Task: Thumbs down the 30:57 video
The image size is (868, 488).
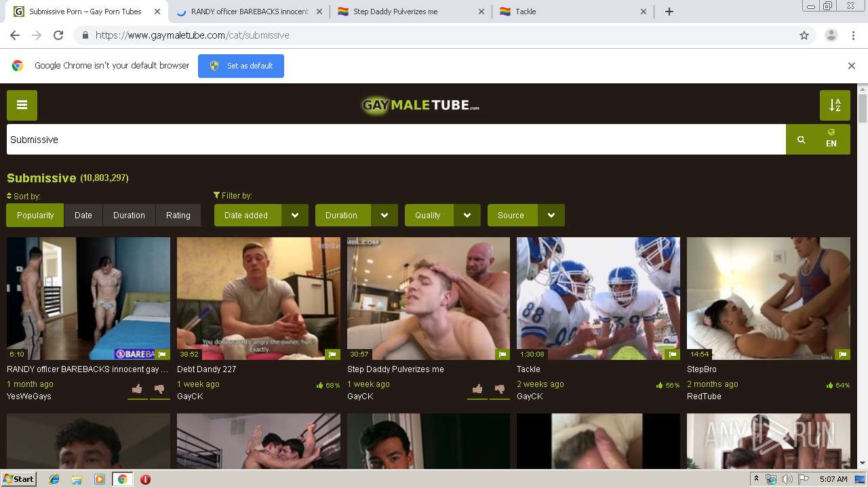Action: 500,389
